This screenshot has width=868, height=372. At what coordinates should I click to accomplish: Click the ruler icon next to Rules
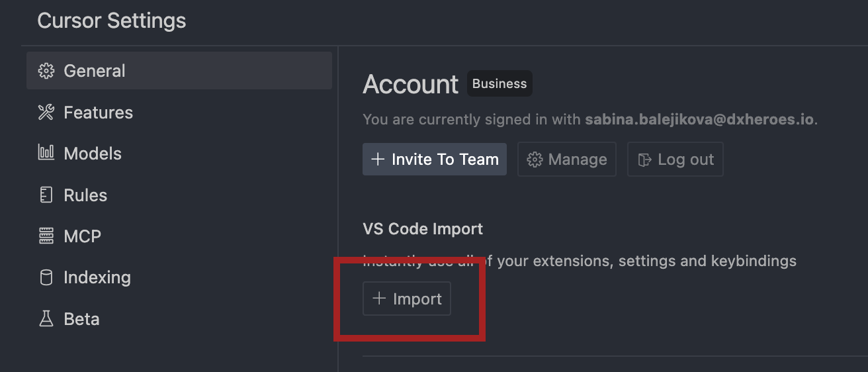(46, 195)
